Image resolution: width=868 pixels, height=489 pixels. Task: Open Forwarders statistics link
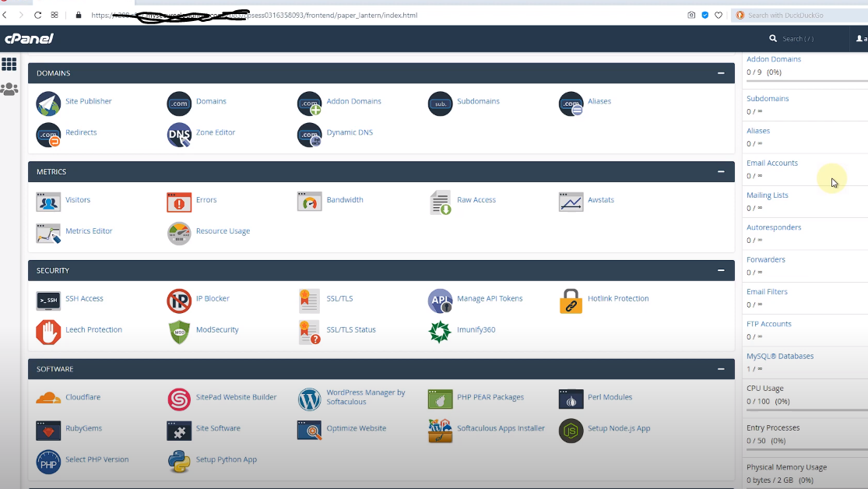click(x=765, y=259)
